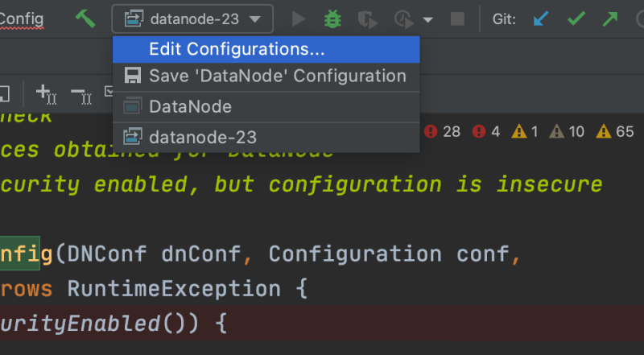Push commits with green Git arrow
Viewport: 644px width, 355px height.
coord(609,19)
